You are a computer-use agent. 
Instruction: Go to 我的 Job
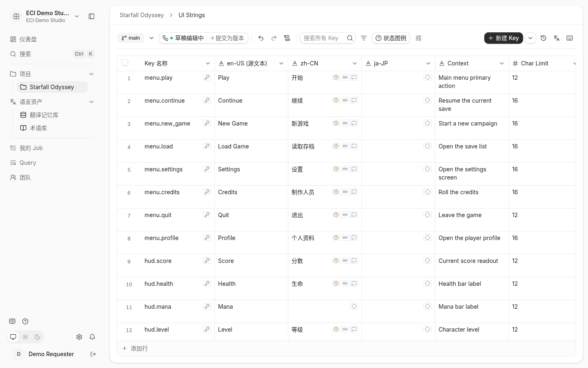pos(52,148)
